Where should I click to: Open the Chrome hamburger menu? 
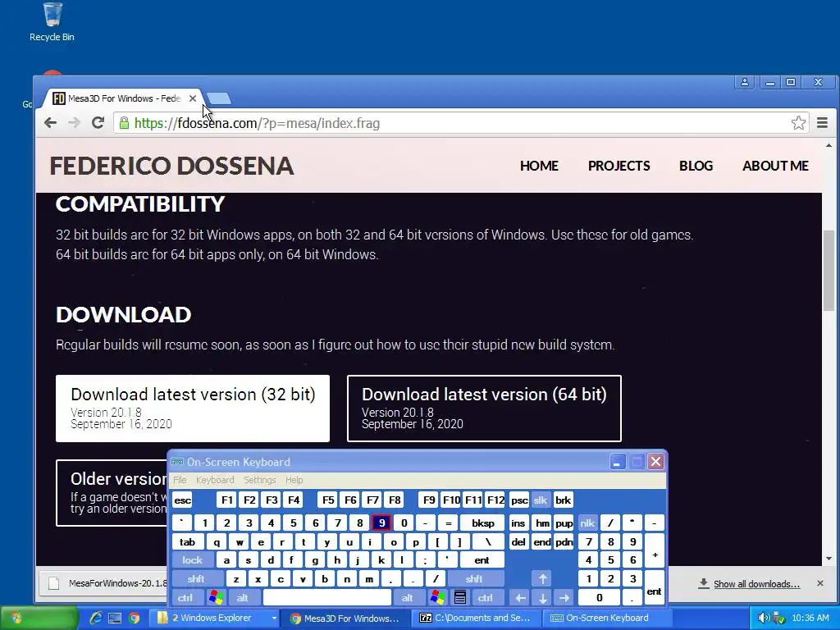coord(822,123)
